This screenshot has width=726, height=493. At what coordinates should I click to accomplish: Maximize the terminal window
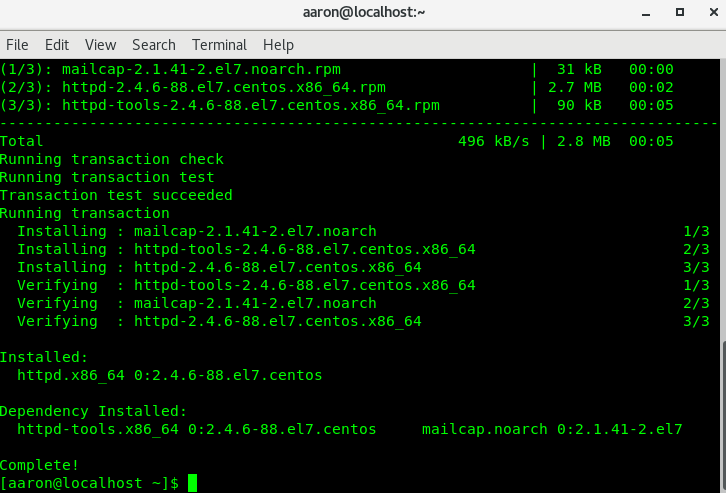[680, 12]
